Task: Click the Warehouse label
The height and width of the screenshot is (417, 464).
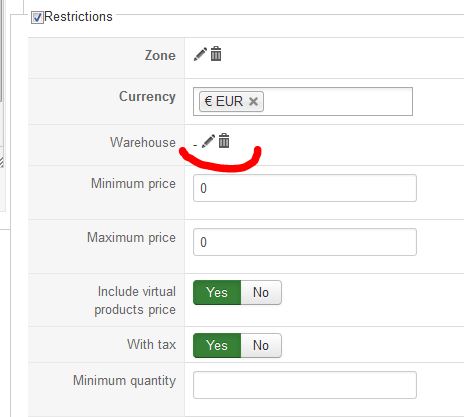Action: [143, 142]
